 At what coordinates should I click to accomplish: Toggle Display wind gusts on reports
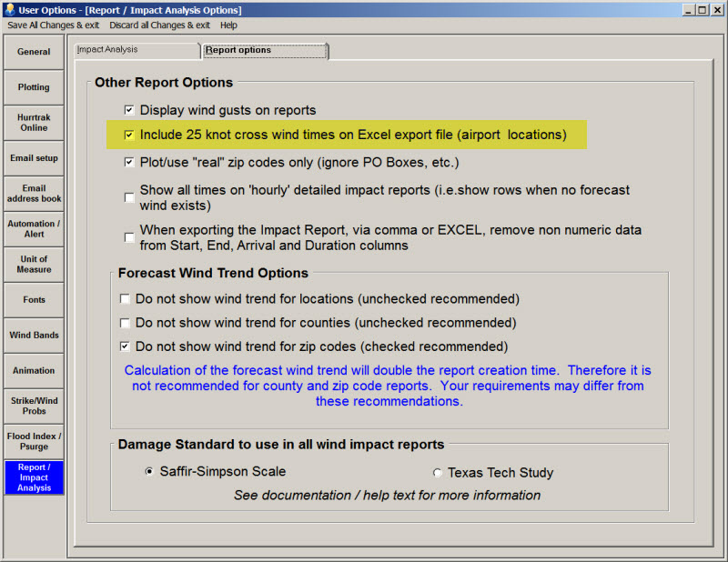pyautogui.click(x=129, y=110)
